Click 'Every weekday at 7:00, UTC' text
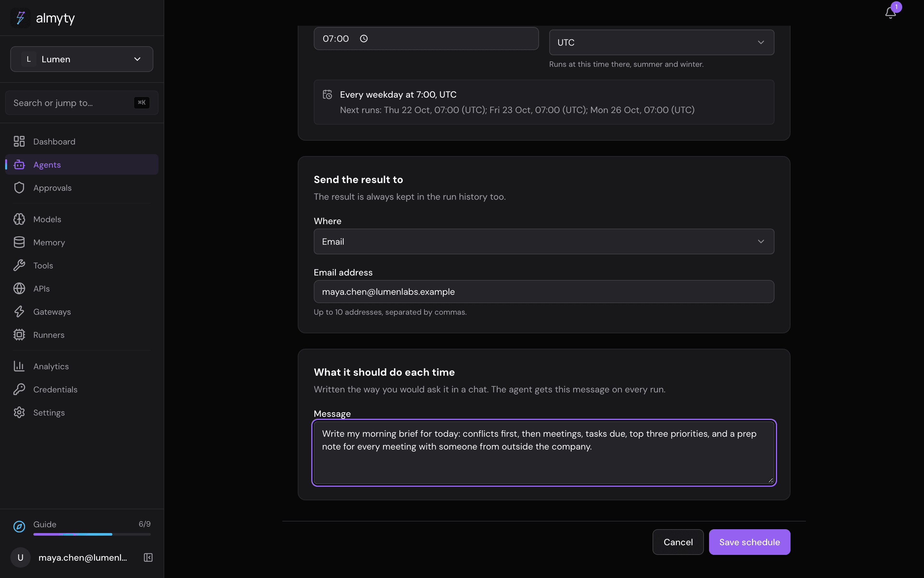The width and height of the screenshot is (924, 578). click(398, 94)
